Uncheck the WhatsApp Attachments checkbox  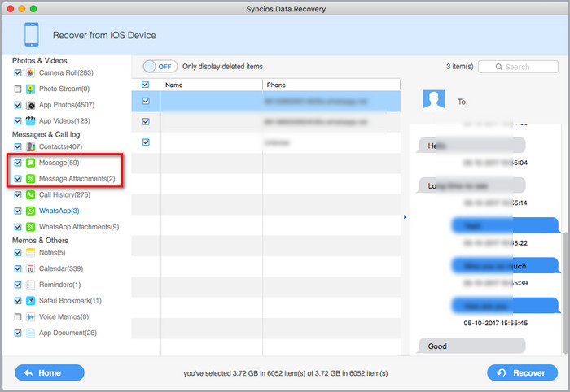(17, 227)
